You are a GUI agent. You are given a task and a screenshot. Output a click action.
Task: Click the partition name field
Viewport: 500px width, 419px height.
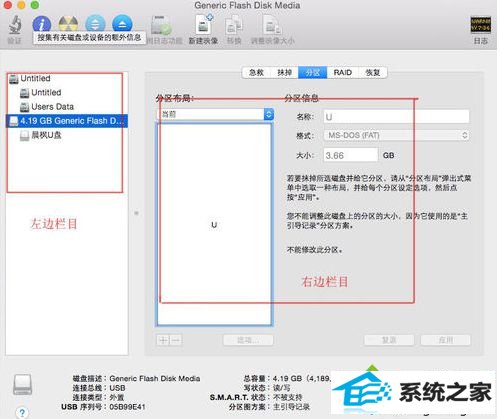(396, 117)
